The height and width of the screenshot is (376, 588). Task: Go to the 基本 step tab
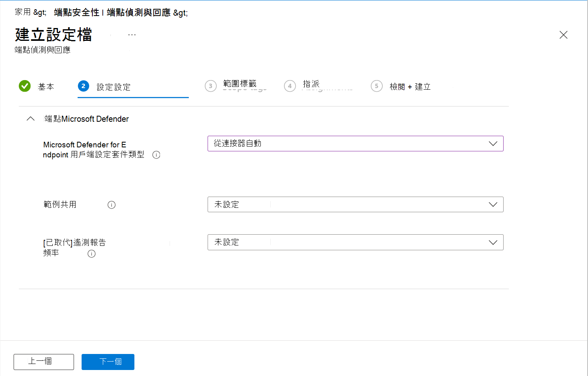36,86
